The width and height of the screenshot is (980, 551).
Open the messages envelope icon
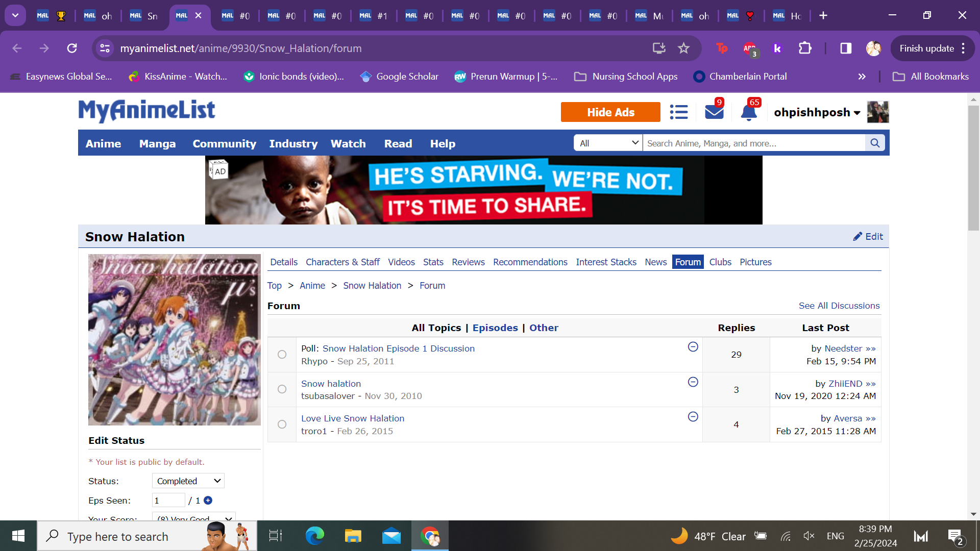714,112
